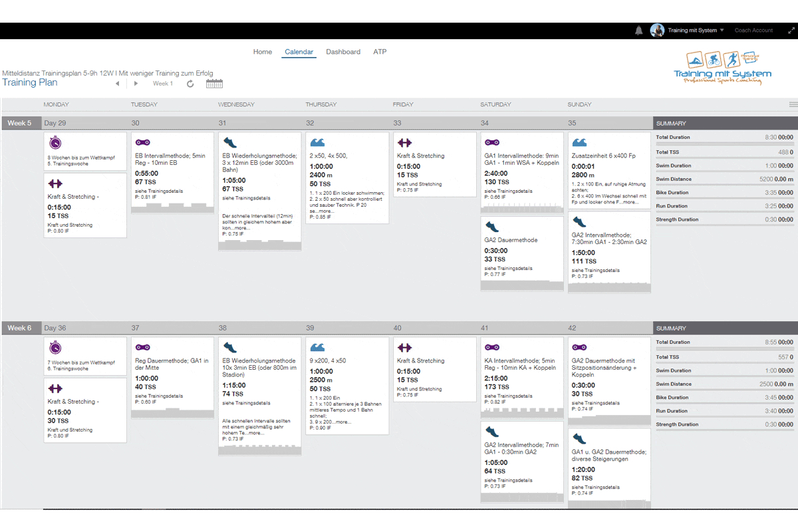Screen dimensions: 798x532
Task: Click the fullscreen expand arrows icon
Action: pyautogui.click(x=791, y=31)
